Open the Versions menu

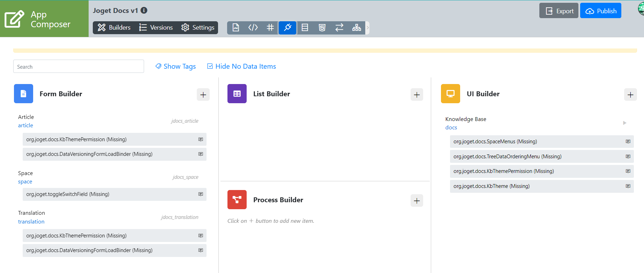coord(156,28)
